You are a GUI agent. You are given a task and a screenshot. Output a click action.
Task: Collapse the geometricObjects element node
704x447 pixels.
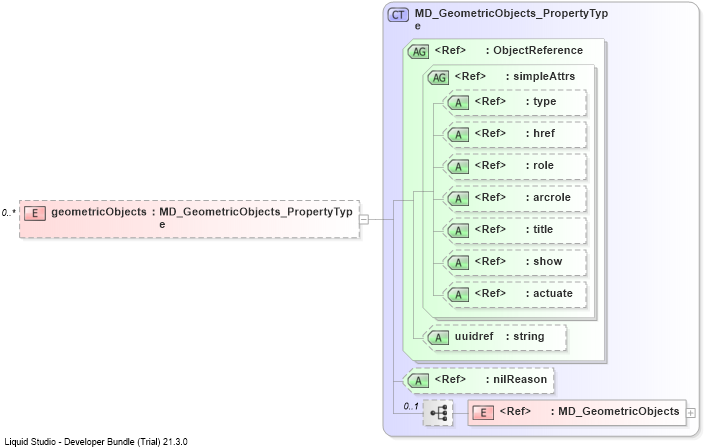point(364,219)
